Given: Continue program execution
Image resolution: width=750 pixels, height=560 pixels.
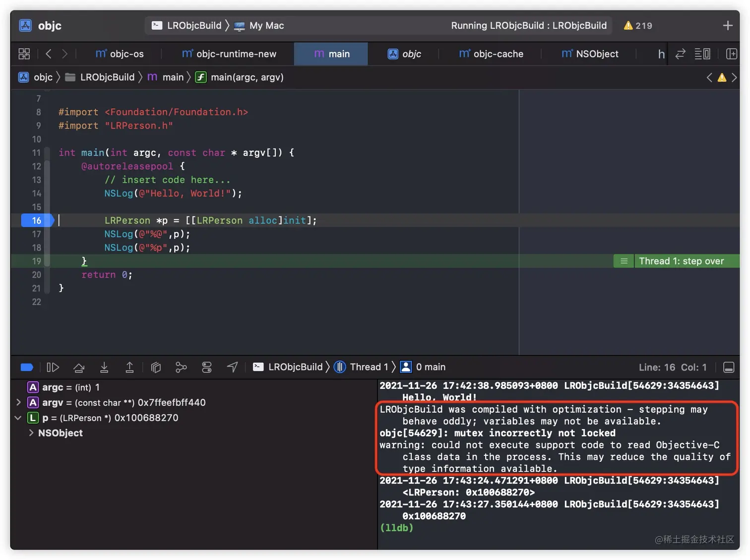Looking at the screenshot, I should tap(53, 367).
